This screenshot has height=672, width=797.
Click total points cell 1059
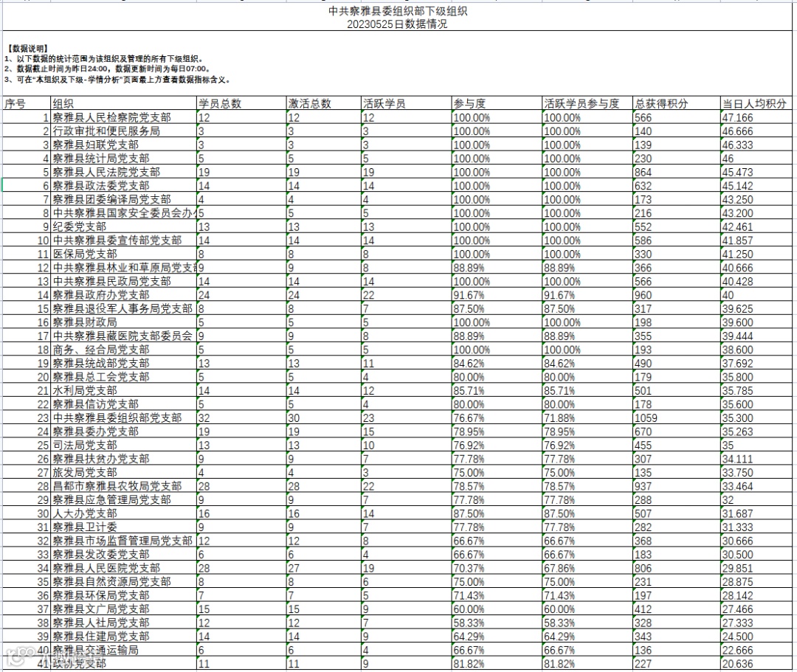677,418
